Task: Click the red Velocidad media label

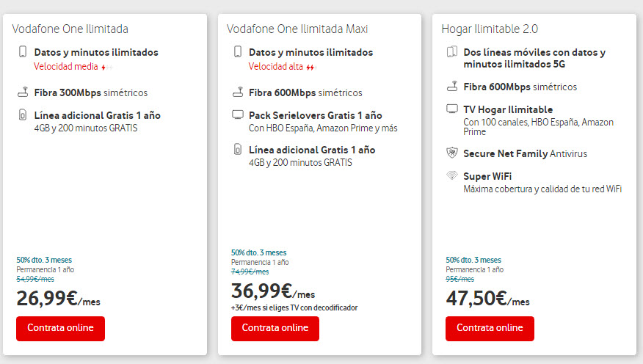Action: point(65,66)
